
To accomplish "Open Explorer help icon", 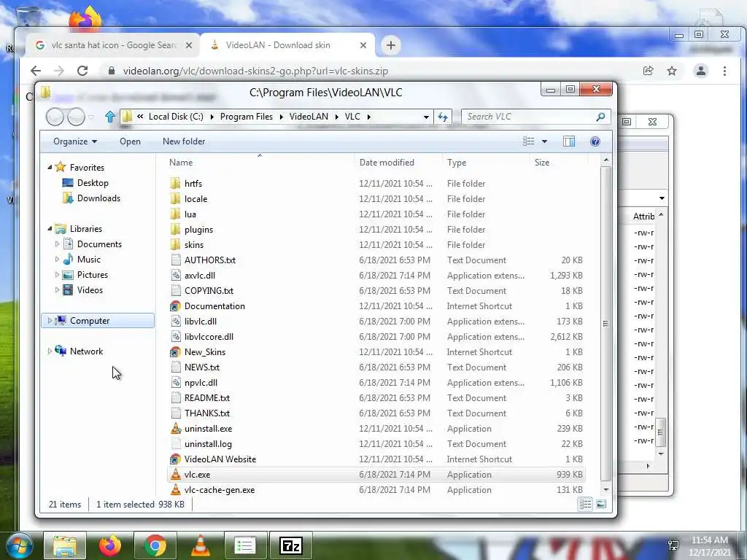I will tap(595, 141).
